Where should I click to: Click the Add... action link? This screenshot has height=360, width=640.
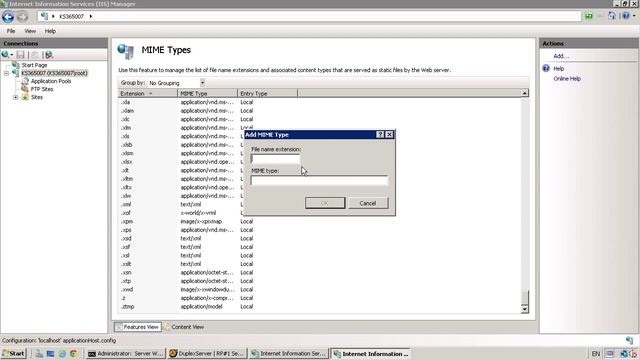click(561, 56)
